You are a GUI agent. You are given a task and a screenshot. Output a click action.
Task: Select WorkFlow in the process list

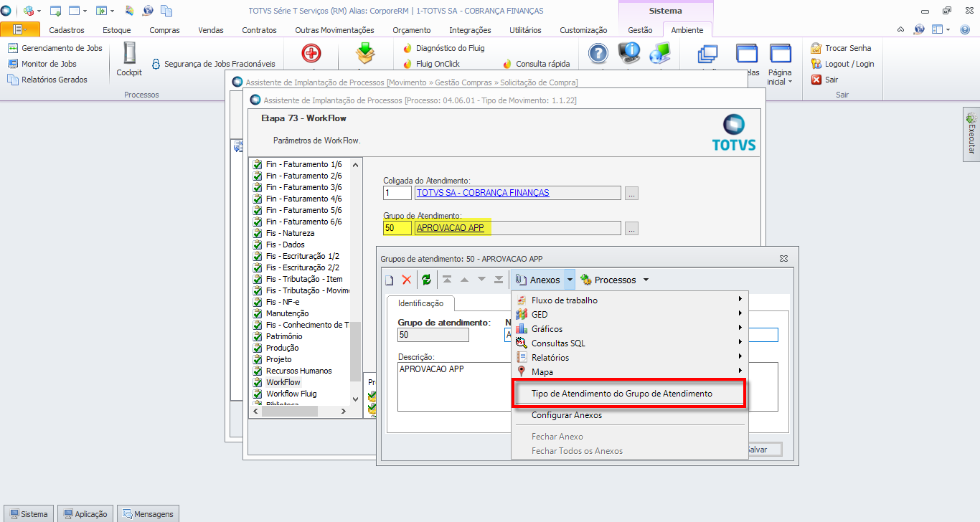283,382
